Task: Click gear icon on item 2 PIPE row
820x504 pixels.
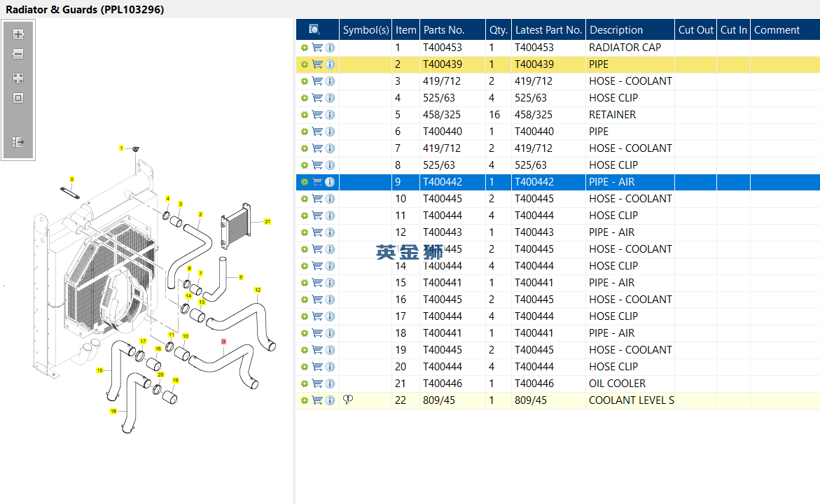Action: pyautogui.click(x=305, y=64)
